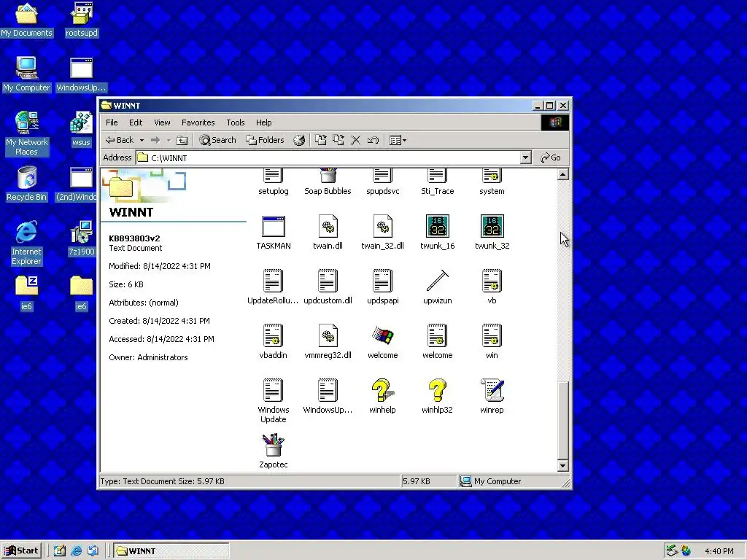Select the win settings file
747x560 pixels.
click(492, 341)
